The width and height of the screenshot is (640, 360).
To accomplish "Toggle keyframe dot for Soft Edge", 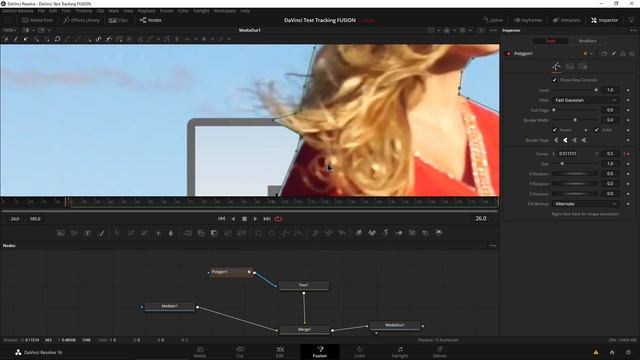I will [x=628, y=110].
